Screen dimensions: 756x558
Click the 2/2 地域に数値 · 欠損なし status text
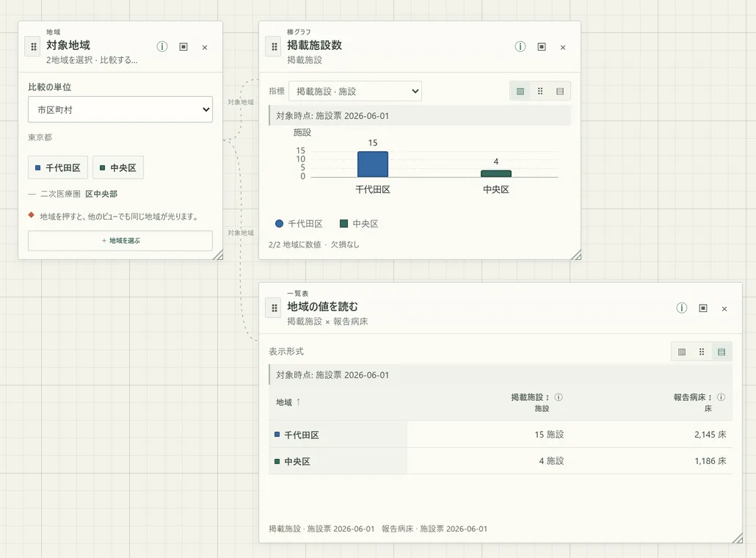click(x=314, y=244)
